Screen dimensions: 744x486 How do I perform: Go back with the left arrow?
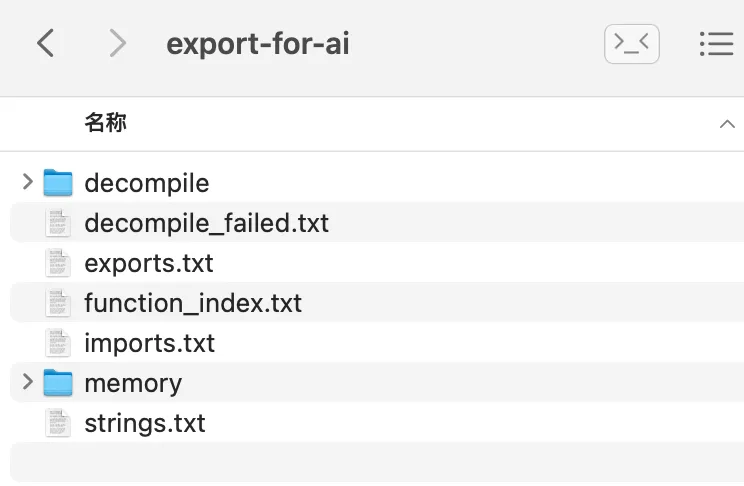point(45,43)
